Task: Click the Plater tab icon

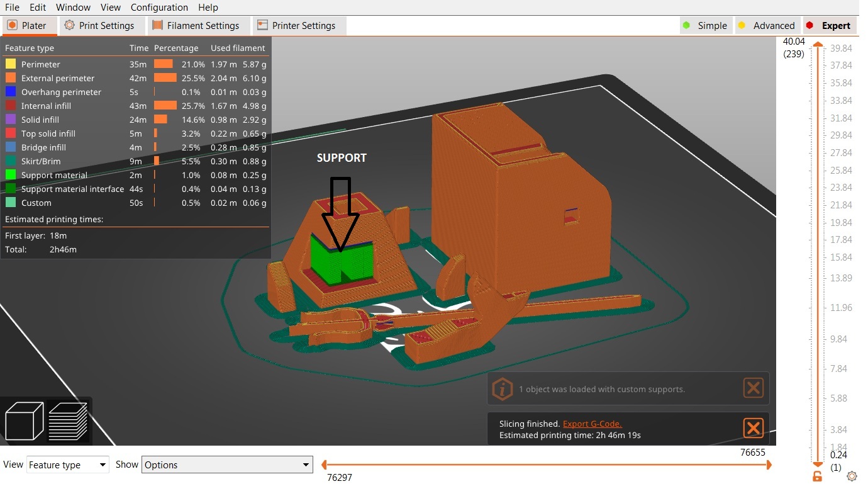Action: point(12,26)
